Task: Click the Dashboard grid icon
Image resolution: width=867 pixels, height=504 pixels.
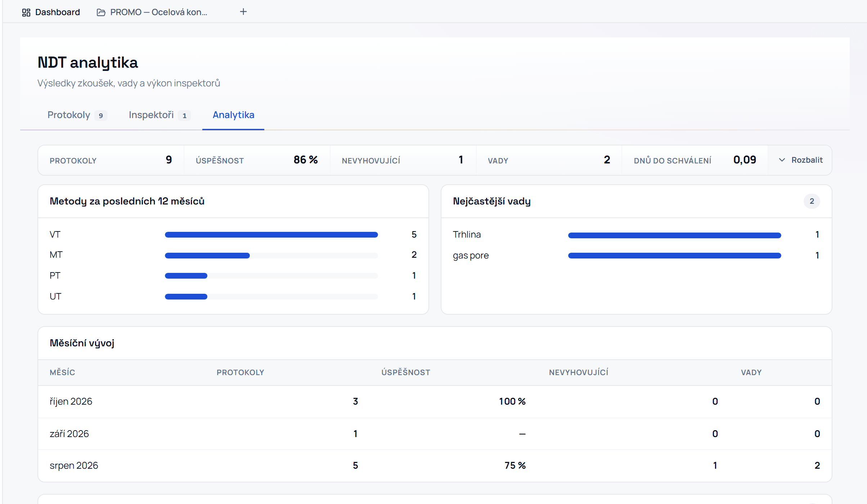Action: point(26,13)
